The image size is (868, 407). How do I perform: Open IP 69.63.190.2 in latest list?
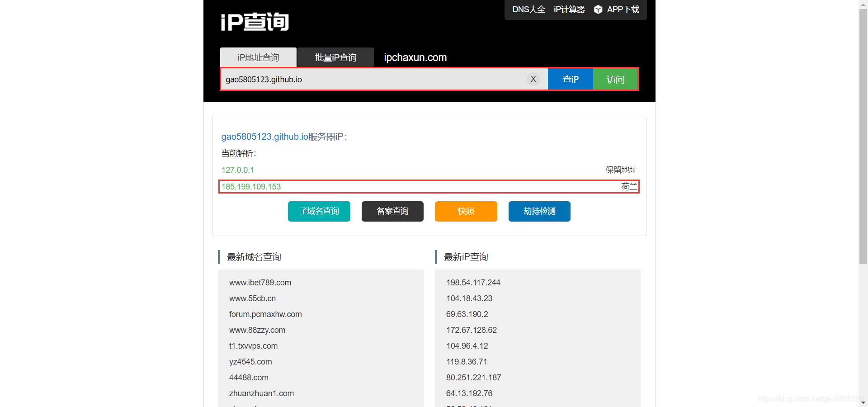pos(467,314)
